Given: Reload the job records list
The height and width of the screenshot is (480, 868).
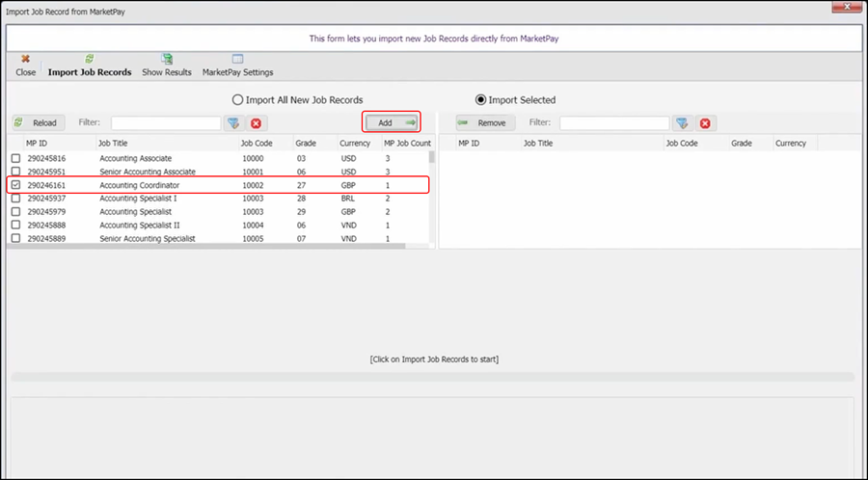Looking at the screenshot, I should [38, 123].
